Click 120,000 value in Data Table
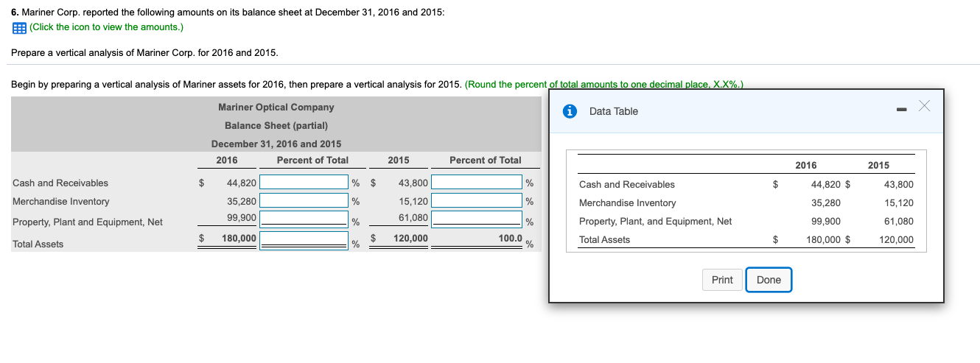980x363 pixels. click(896, 239)
